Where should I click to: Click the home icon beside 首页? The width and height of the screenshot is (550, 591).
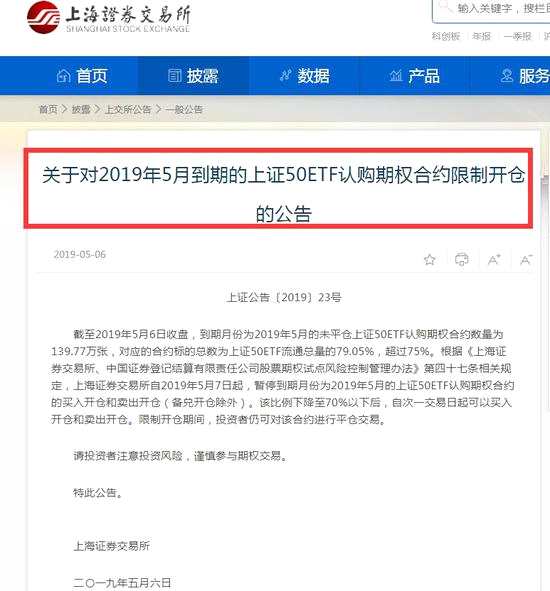coord(63,76)
